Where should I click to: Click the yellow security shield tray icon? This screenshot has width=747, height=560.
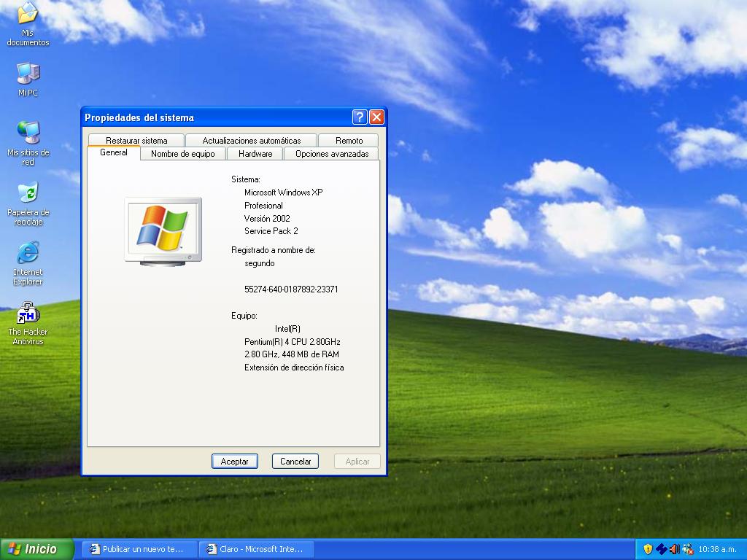tap(648, 549)
